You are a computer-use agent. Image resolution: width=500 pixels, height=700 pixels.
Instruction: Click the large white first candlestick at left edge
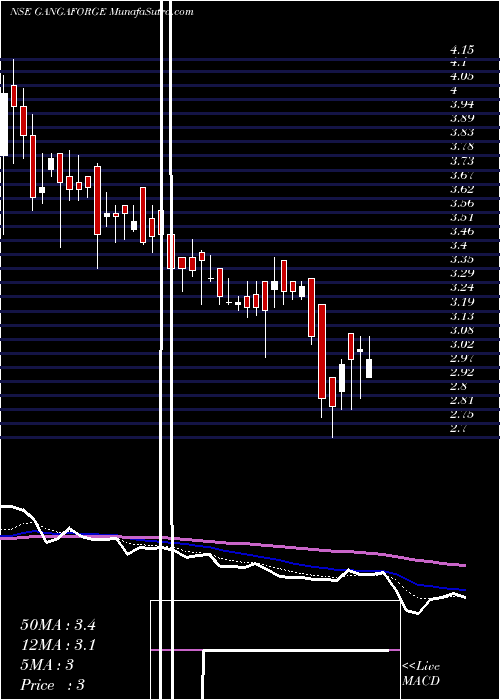point(4,125)
